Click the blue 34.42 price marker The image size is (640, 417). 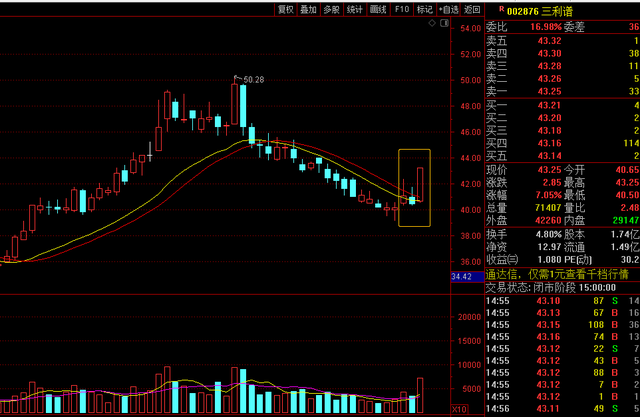461,276
